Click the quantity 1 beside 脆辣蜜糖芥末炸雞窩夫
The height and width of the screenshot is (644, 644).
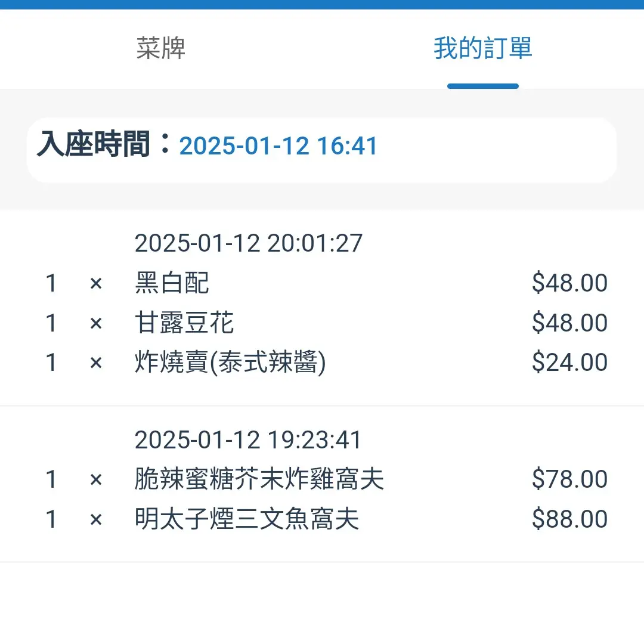[x=51, y=479]
